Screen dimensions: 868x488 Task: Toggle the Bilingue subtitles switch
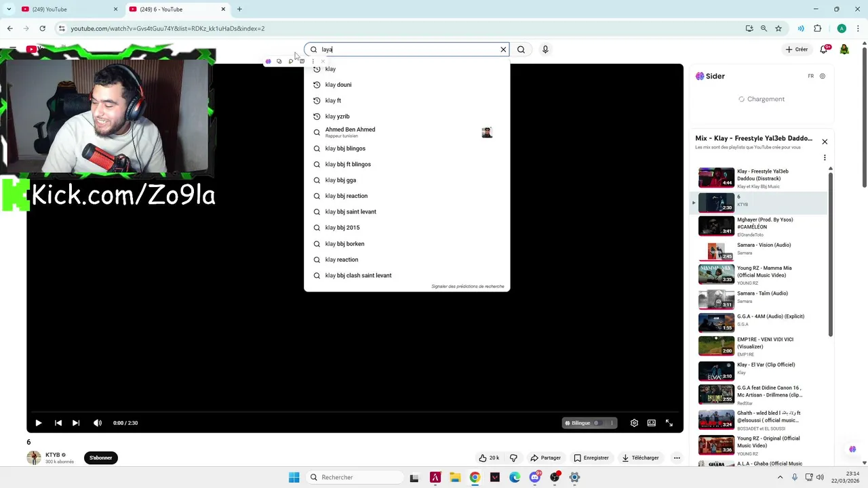click(597, 423)
